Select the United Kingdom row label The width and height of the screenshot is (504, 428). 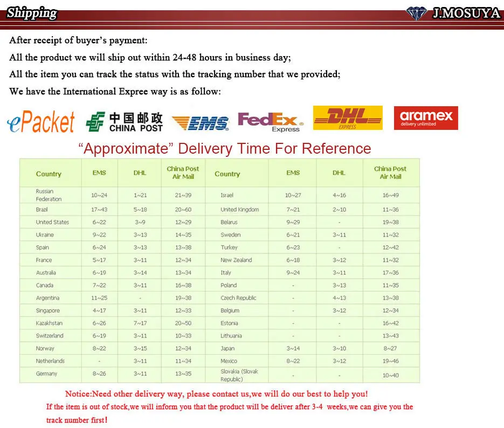(239, 210)
